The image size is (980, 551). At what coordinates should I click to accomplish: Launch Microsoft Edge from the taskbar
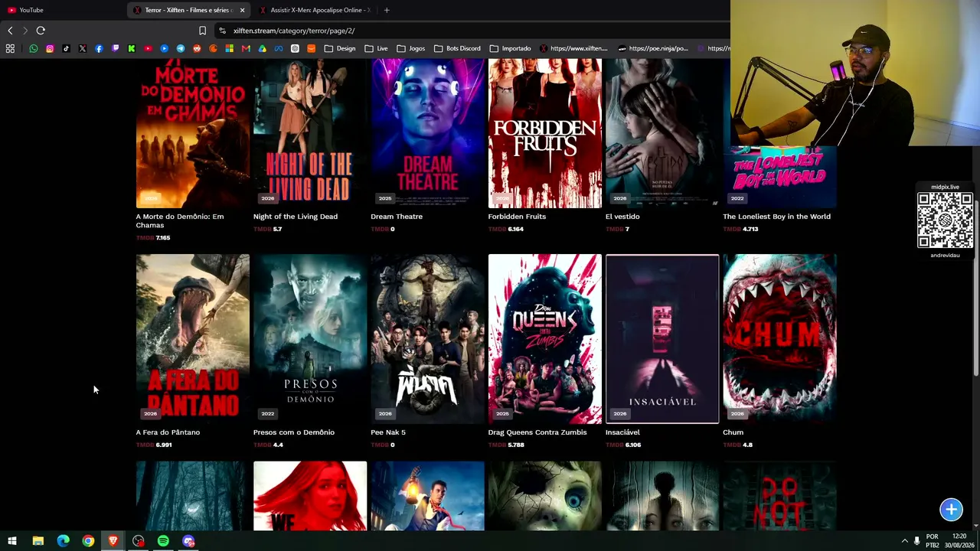click(63, 541)
